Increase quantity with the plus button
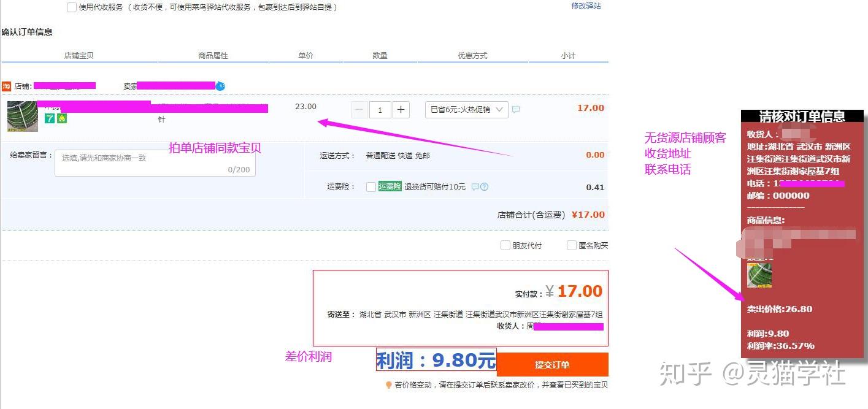868x409 pixels. click(401, 110)
